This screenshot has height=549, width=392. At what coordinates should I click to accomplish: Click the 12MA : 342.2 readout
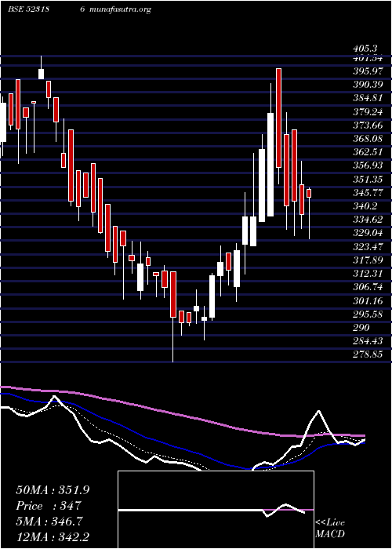[53, 537]
